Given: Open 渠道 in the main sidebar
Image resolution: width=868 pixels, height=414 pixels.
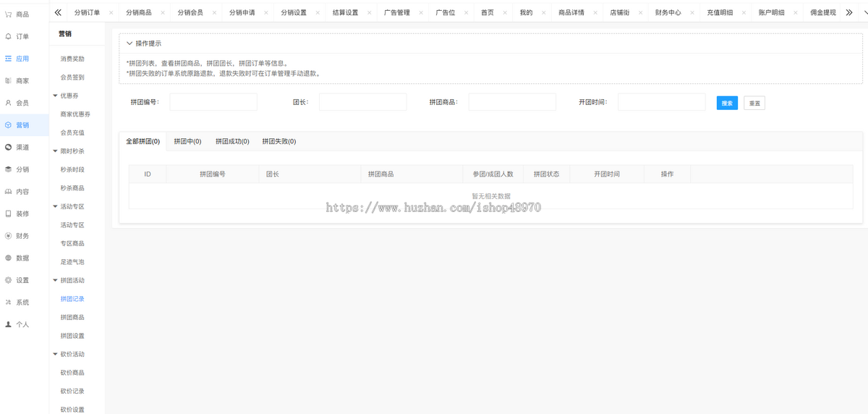Looking at the screenshot, I should click(22, 147).
